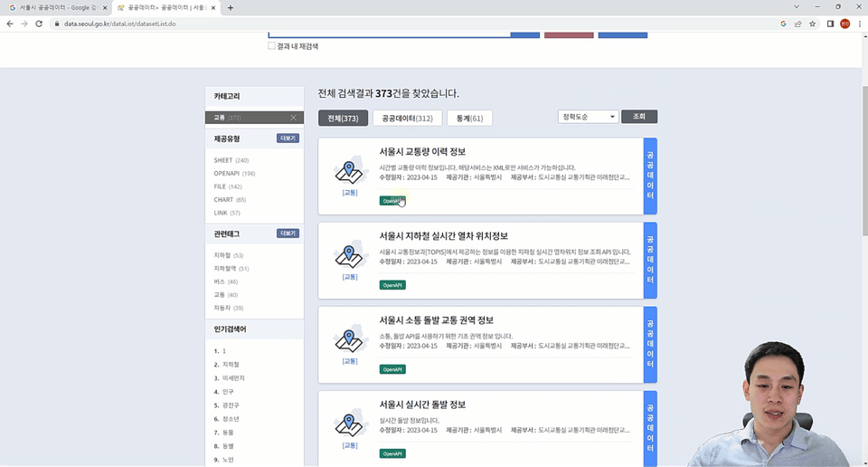Click the OpenAPI badge under 서울시 실시간 돌발 정보
The image size is (868, 467).
(x=392, y=453)
